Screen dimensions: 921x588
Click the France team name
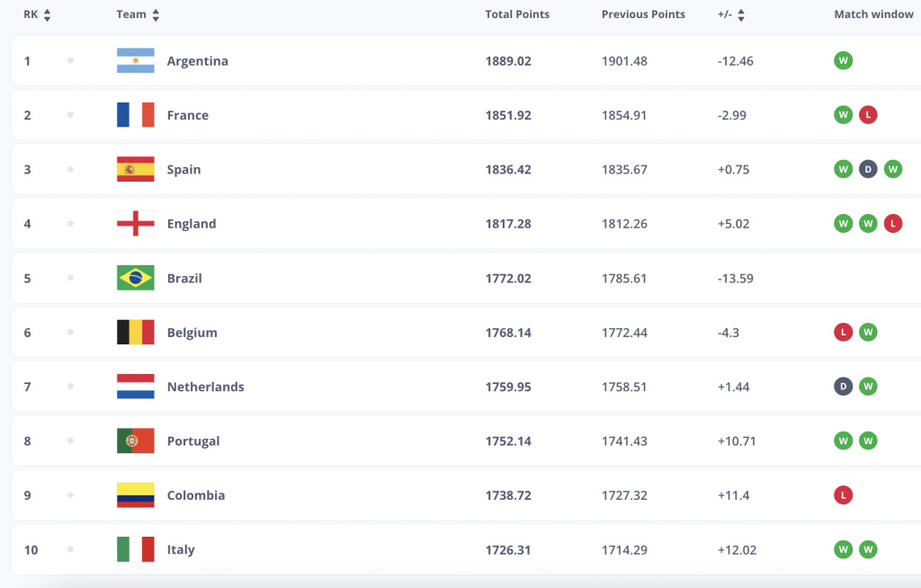(187, 116)
